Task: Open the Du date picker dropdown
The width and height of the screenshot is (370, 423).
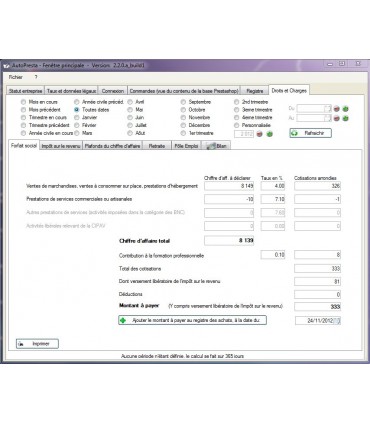Action: tap(328, 109)
